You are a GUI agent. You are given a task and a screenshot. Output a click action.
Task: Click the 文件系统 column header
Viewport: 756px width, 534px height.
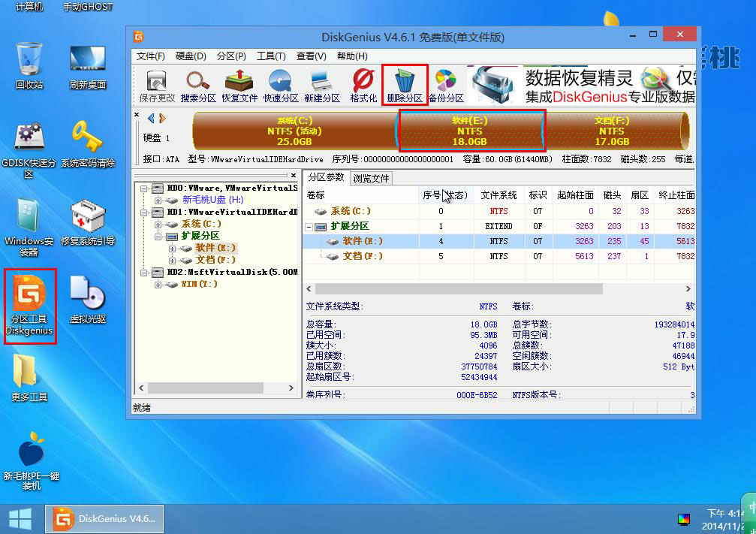(499, 195)
